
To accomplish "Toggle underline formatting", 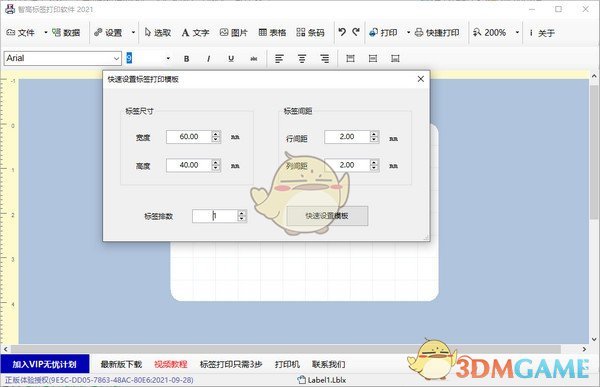I will (x=231, y=59).
